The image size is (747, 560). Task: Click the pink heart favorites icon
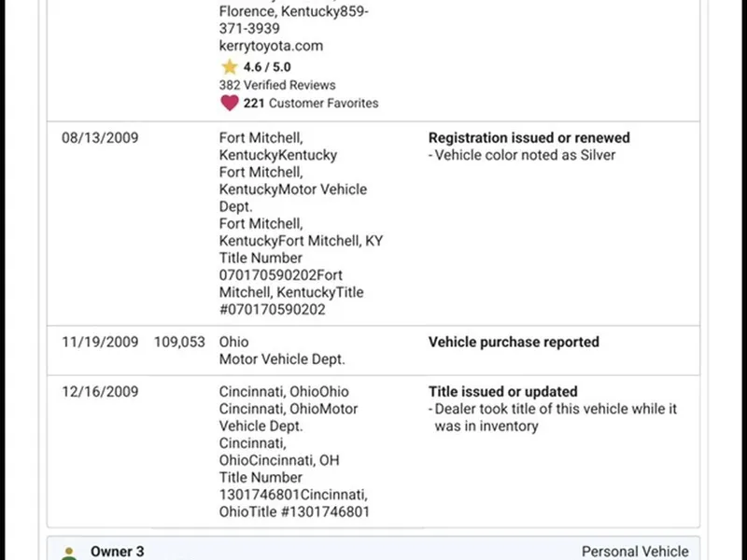click(x=229, y=103)
